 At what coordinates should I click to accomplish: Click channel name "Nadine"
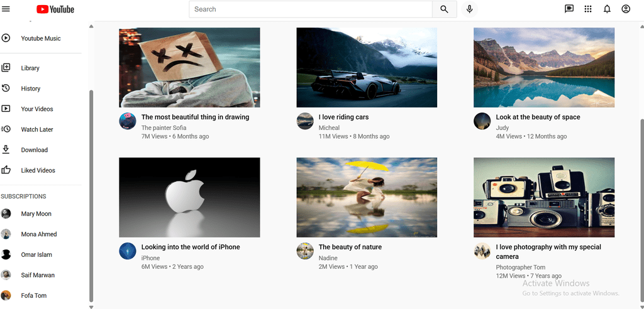point(328,258)
